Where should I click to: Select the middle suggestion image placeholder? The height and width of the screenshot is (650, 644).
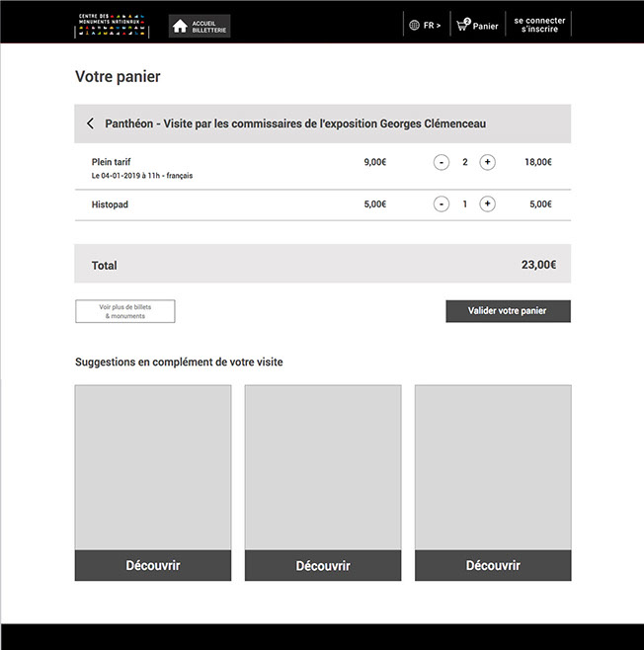[x=323, y=467]
